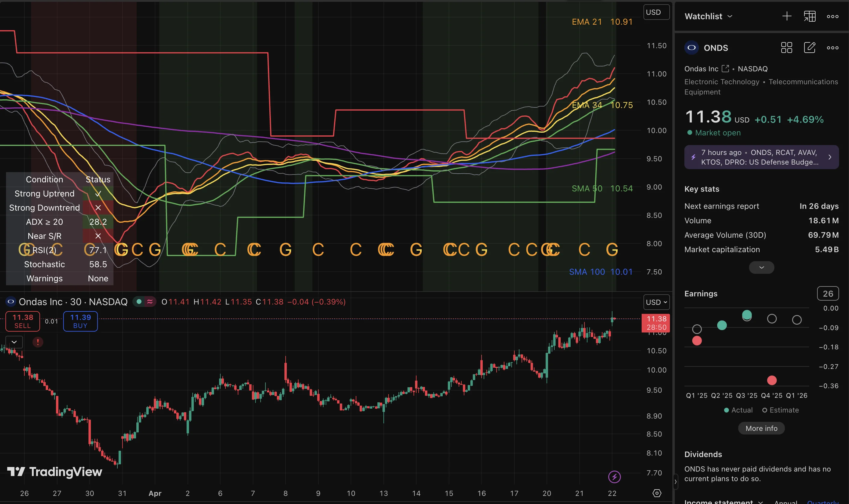Click the purple lightning icon near date 22
This screenshot has height=504, width=849.
pyautogui.click(x=614, y=477)
